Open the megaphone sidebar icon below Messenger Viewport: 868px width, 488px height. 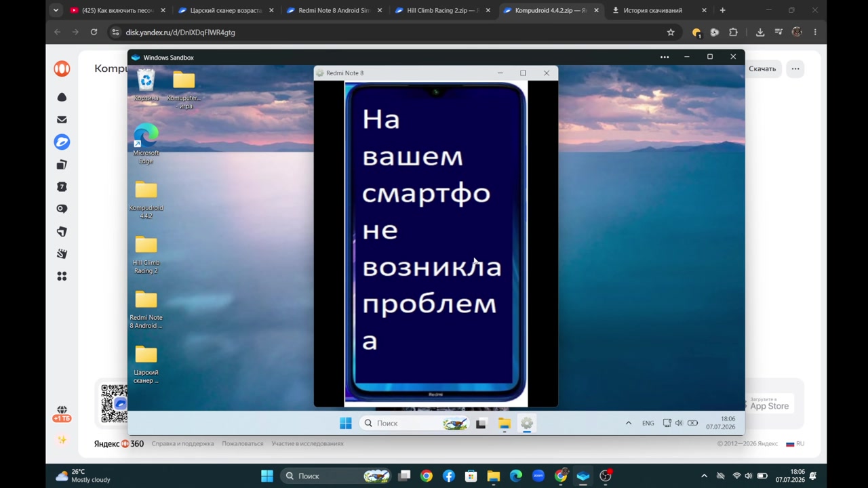coord(62,232)
